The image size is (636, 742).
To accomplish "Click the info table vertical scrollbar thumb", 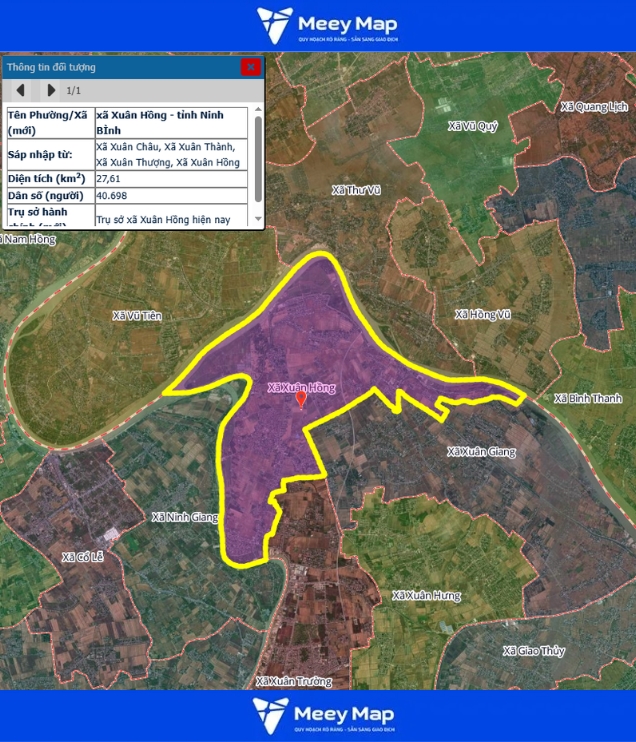I will click(x=258, y=158).
